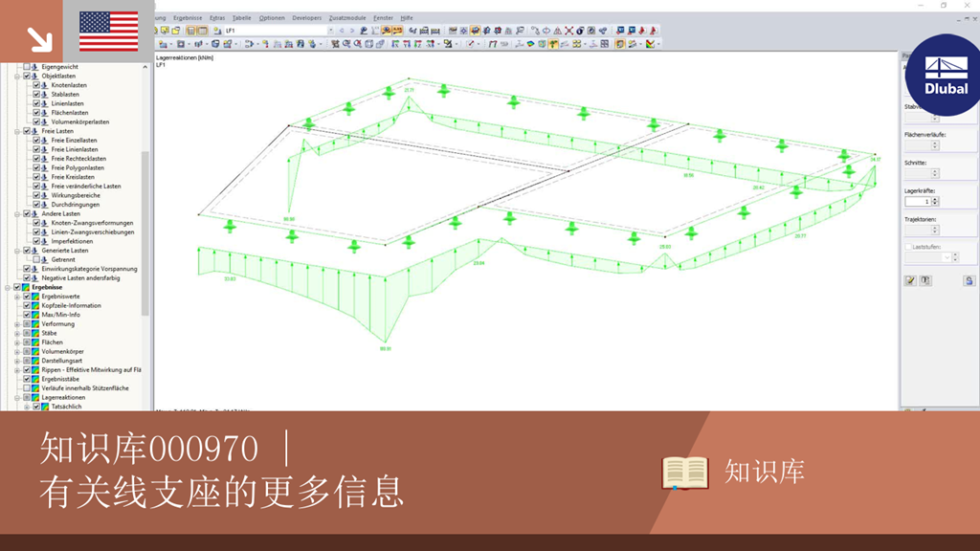
Task: Toggle the highlighted show-results toolbar icon
Action: coord(386,30)
